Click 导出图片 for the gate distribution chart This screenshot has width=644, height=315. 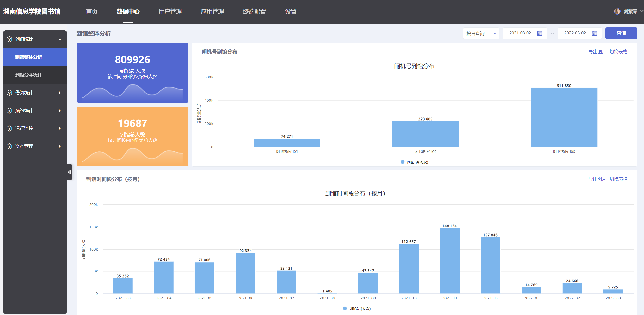597,52
